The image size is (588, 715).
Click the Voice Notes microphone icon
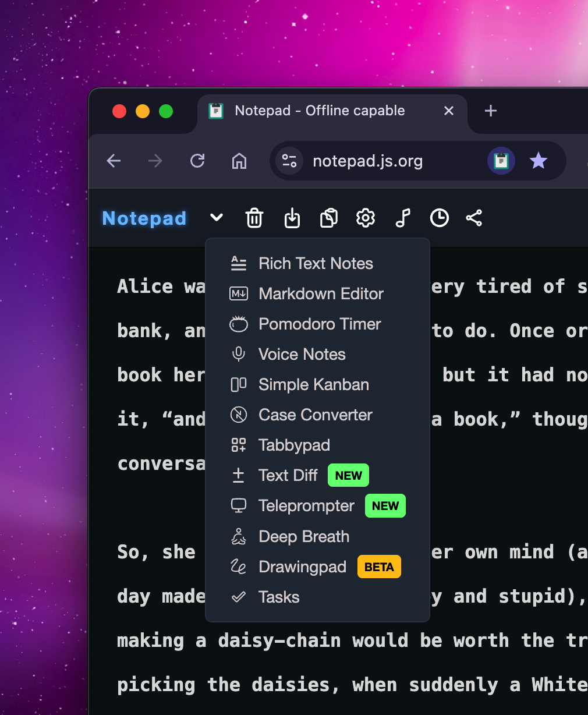tap(239, 355)
